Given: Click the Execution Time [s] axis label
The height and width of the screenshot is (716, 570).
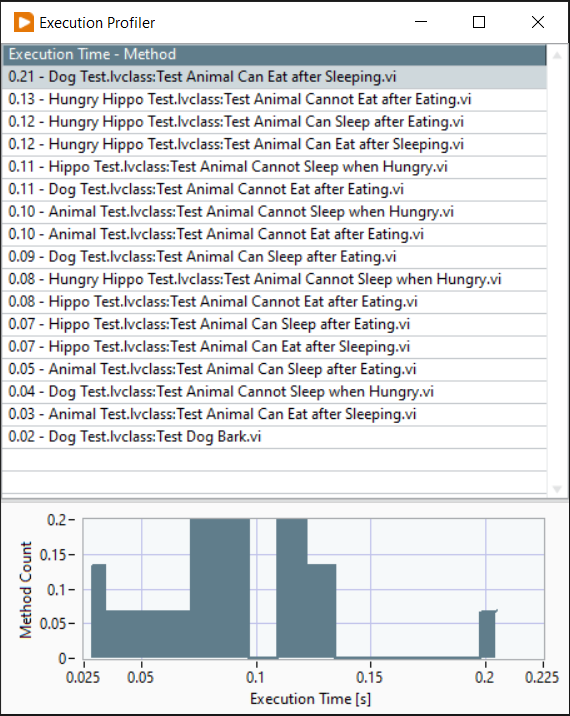Looking at the screenshot, I should point(311,699).
